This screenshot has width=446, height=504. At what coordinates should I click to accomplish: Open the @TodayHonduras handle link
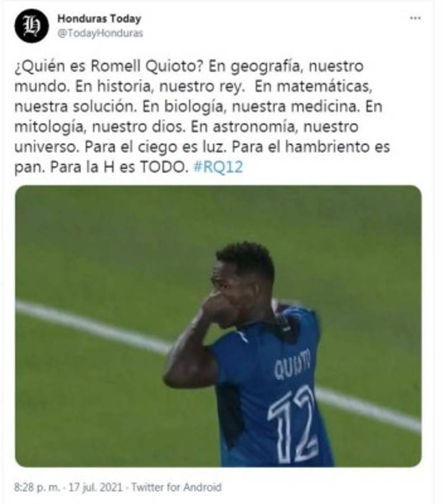pos(100,33)
